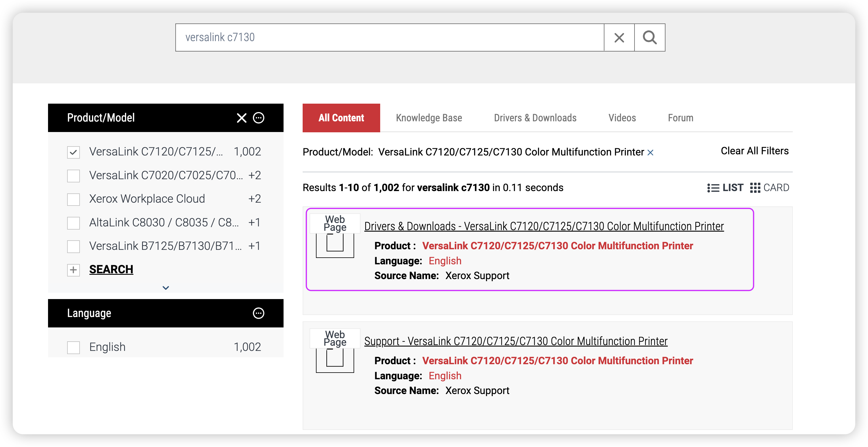
Task: Click the VersaLink B7125/B7130 filter label
Action: [165, 246]
